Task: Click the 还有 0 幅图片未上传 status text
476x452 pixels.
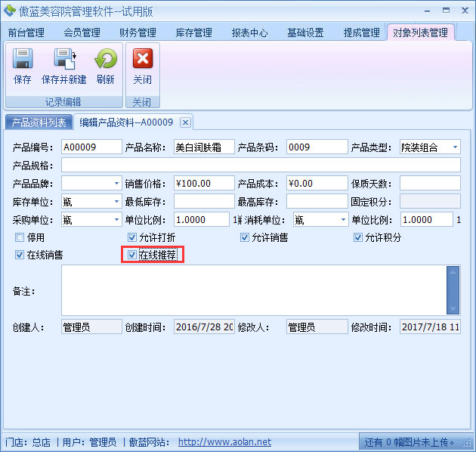Action: tap(409, 442)
